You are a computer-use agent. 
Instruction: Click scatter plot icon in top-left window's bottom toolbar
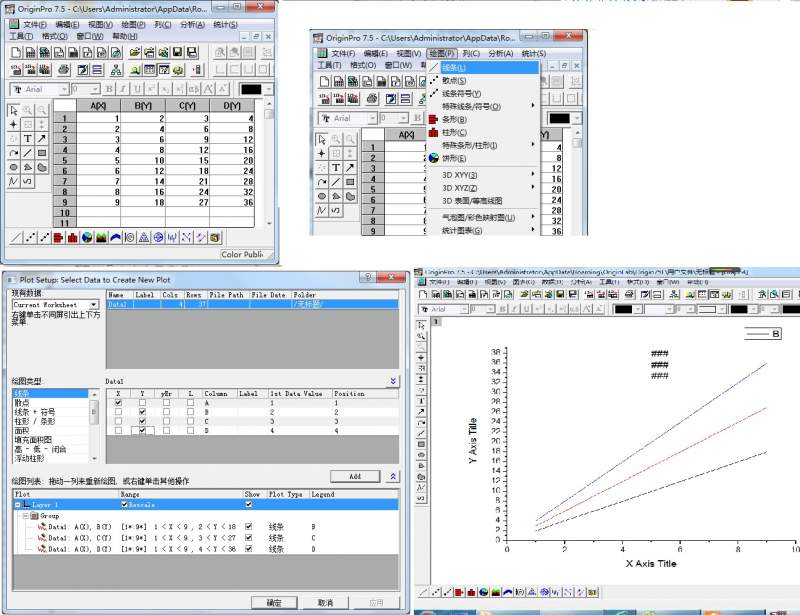coord(30,237)
